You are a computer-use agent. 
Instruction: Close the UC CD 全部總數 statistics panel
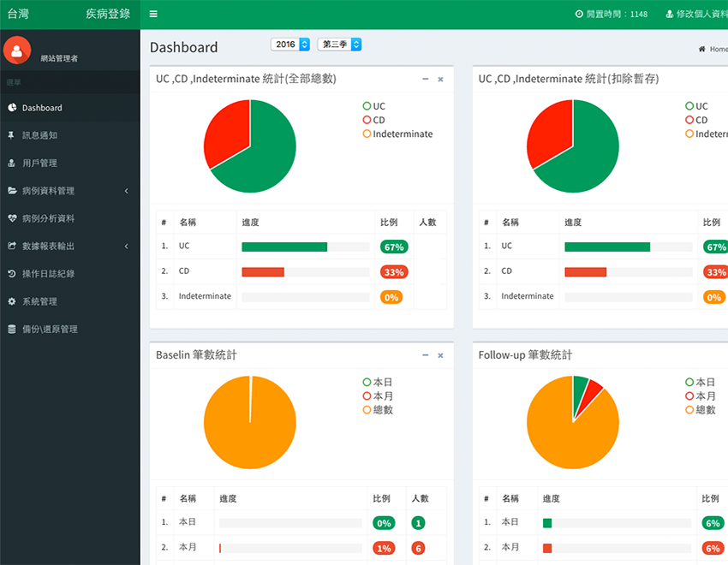point(440,80)
